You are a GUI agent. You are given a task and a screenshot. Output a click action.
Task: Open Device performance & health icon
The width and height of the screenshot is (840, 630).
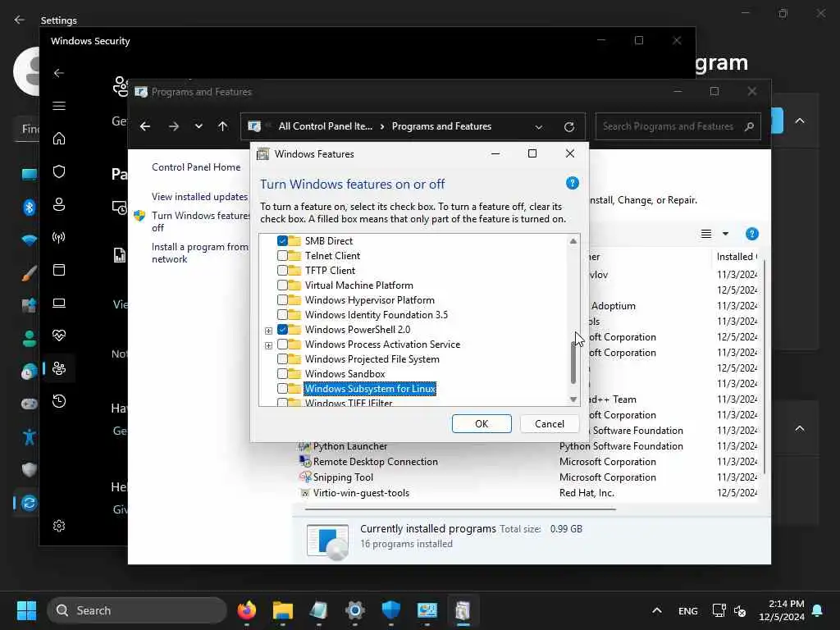(x=59, y=336)
